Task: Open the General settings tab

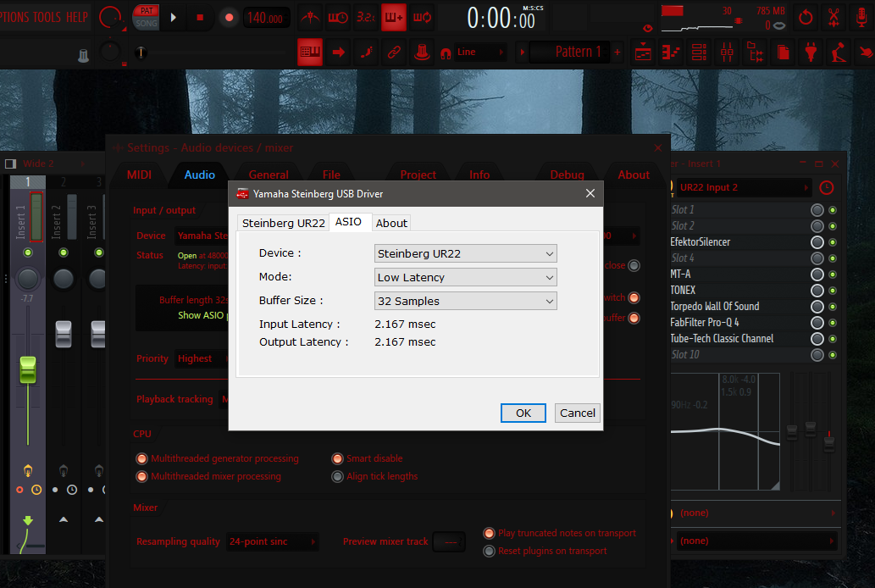Action: (x=269, y=175)
